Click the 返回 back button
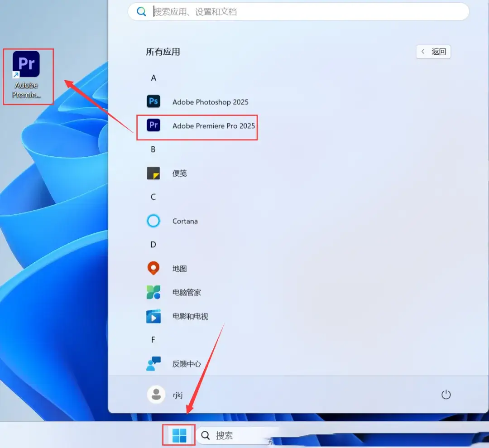 (433, 52)
